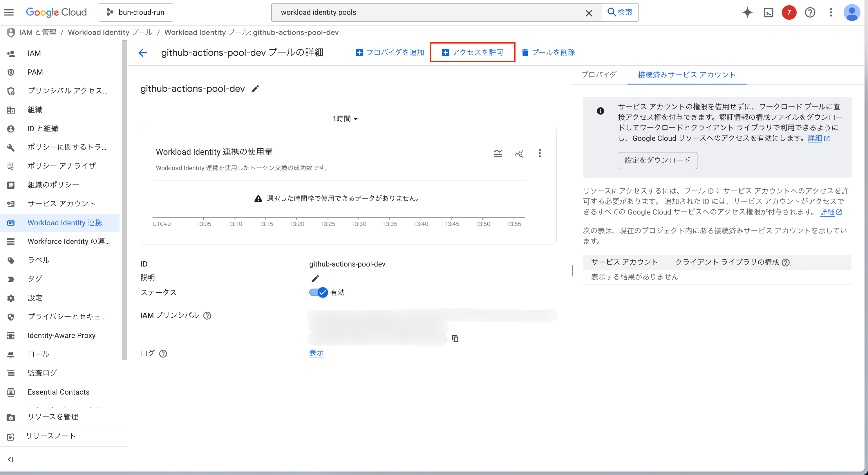Toggle the pool status enabled switch

click(x=319, y=292)
